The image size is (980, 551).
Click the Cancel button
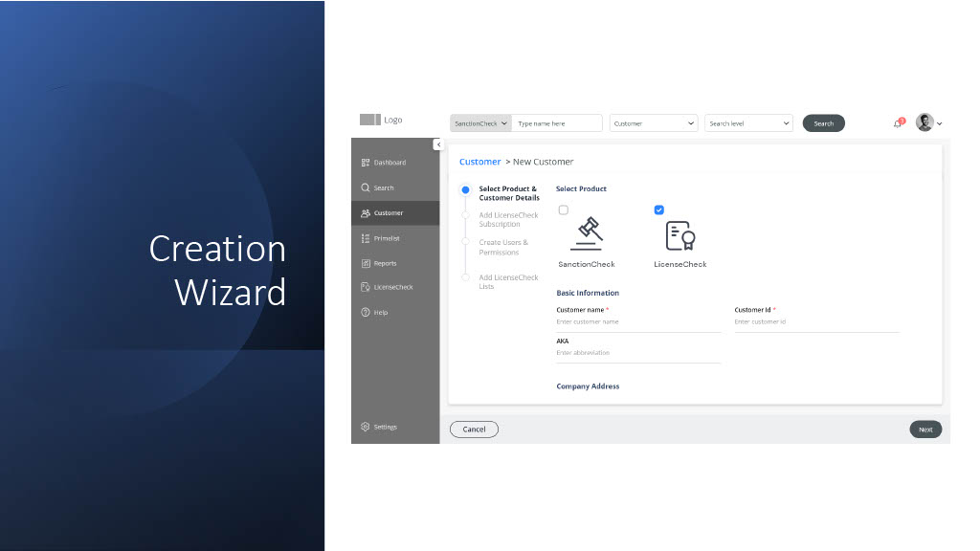[474, 430]
